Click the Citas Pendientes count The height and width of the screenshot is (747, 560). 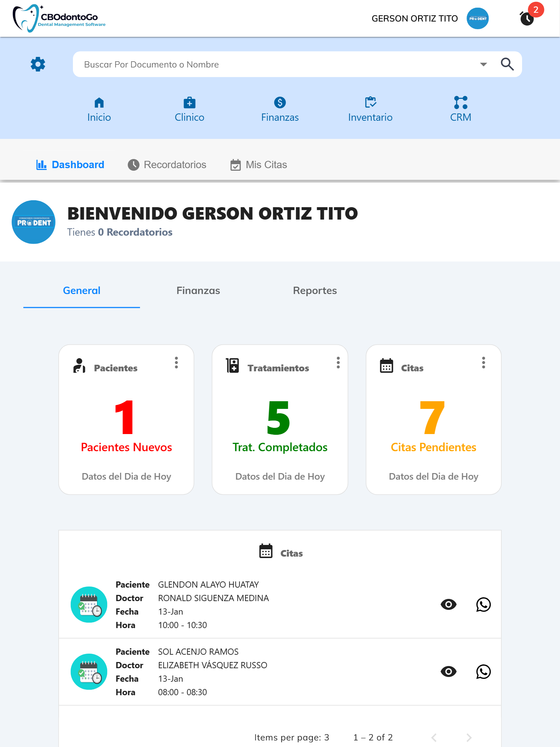432,418
